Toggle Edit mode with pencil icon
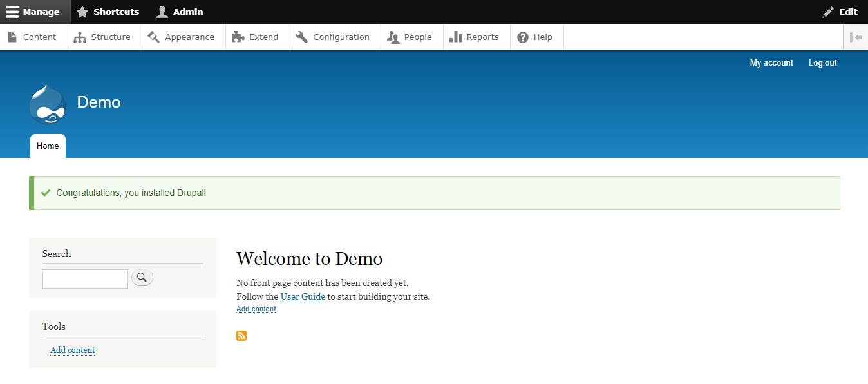 (840, 12)
